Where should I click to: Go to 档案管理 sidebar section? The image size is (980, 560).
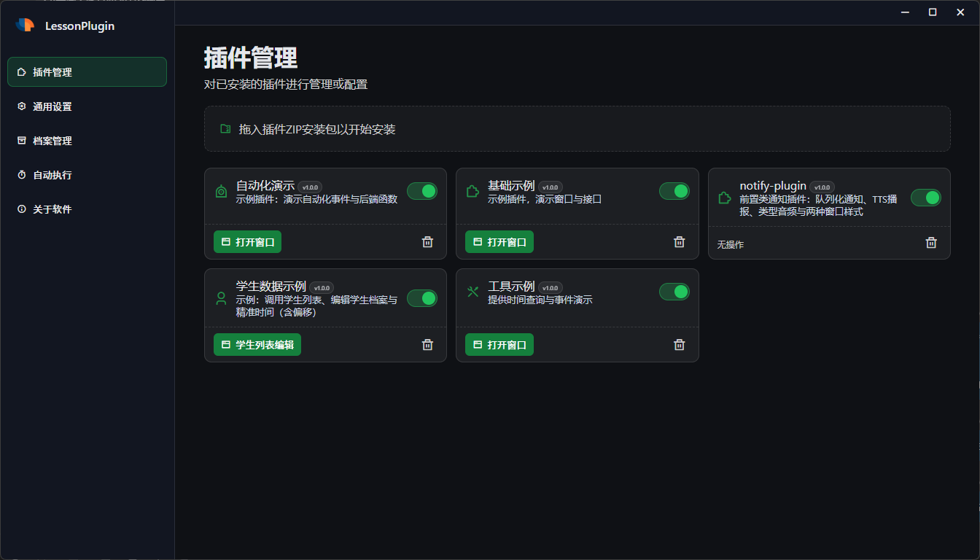point(52,141)
